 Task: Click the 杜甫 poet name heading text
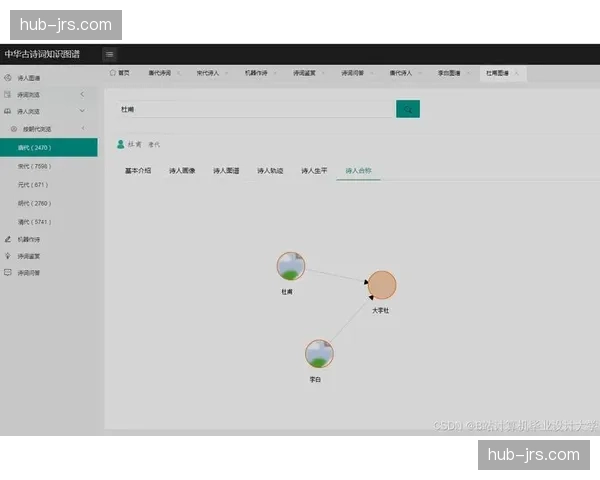click(x=135, y=144)
